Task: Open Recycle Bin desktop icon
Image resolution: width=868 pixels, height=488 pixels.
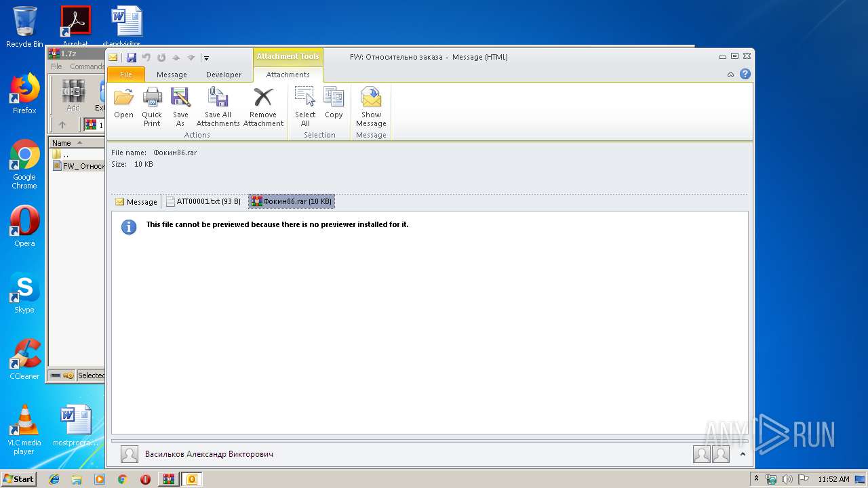Action: [x=24, y=27]
